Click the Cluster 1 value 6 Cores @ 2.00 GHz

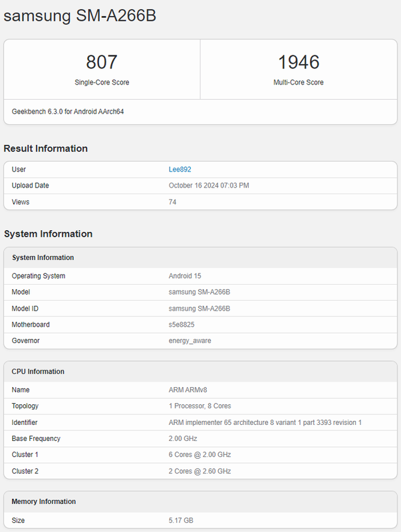[x=200, y=455]
